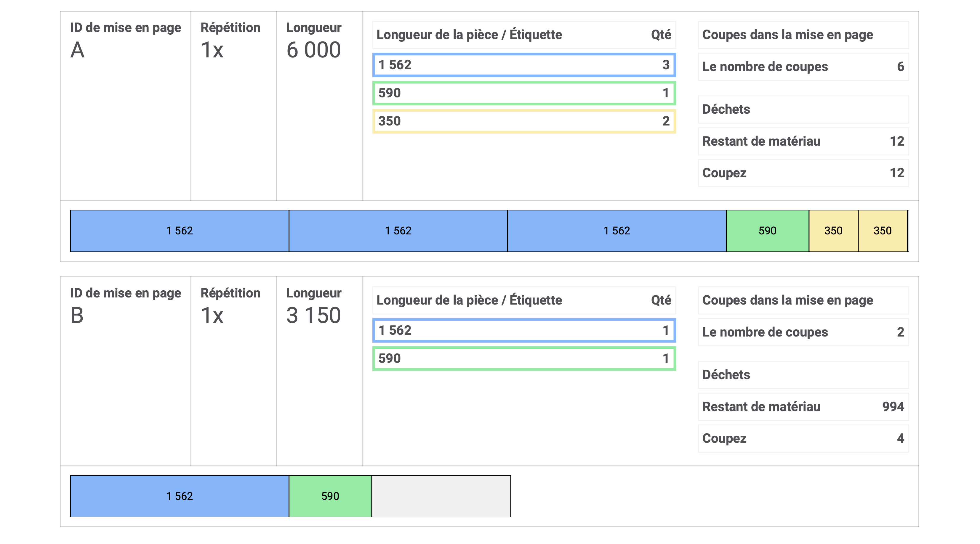Click the last yellow 350 segment in layout A
Screen dimensions: 980x544
[882, 231]
